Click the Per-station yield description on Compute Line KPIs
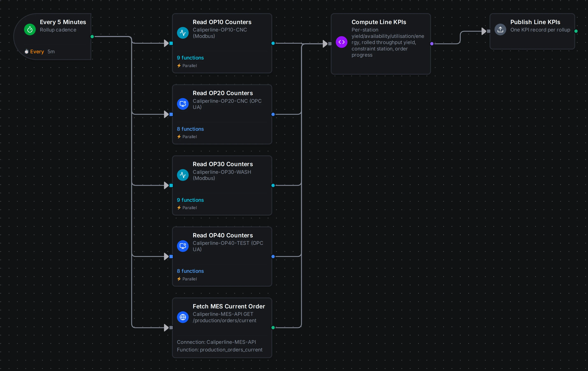The height and width of the screenshot is (371, 588). click(x=388, y=42)
